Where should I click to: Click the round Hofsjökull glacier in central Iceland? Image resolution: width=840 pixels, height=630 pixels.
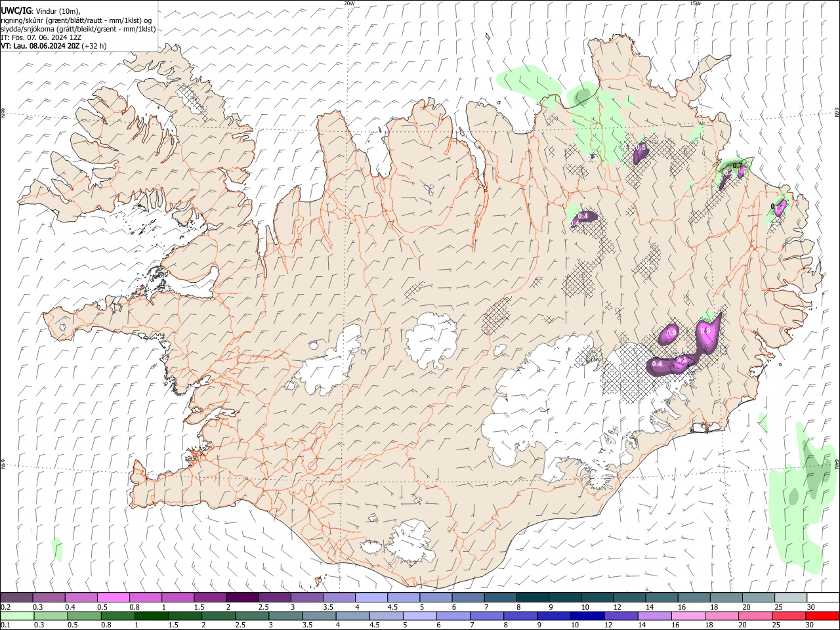(x=431, y=340)
